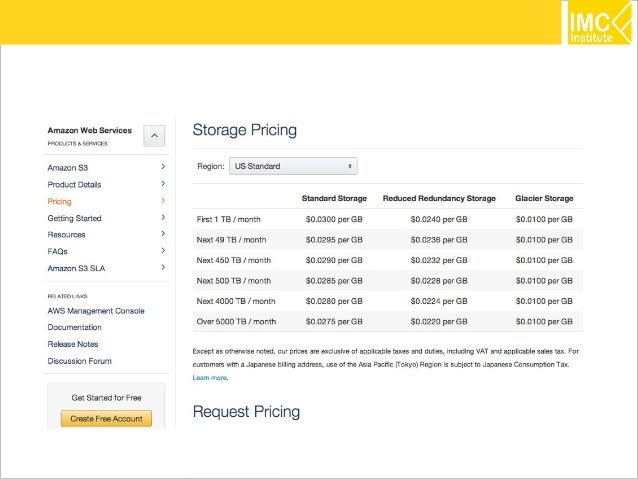Select the Pricing sidebar item
The width and height of the screenshot is (638, 479).
click(x=59, y=201)
